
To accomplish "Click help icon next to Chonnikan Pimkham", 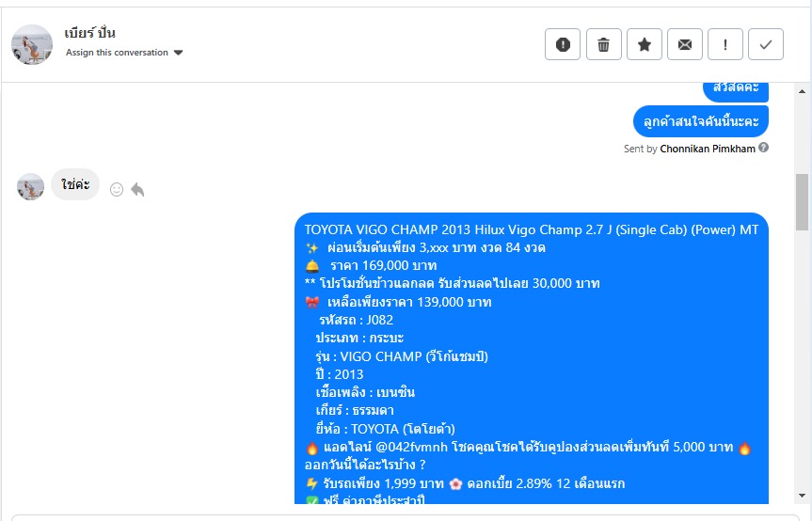I will pyautogui.click(x=764, y=148).
